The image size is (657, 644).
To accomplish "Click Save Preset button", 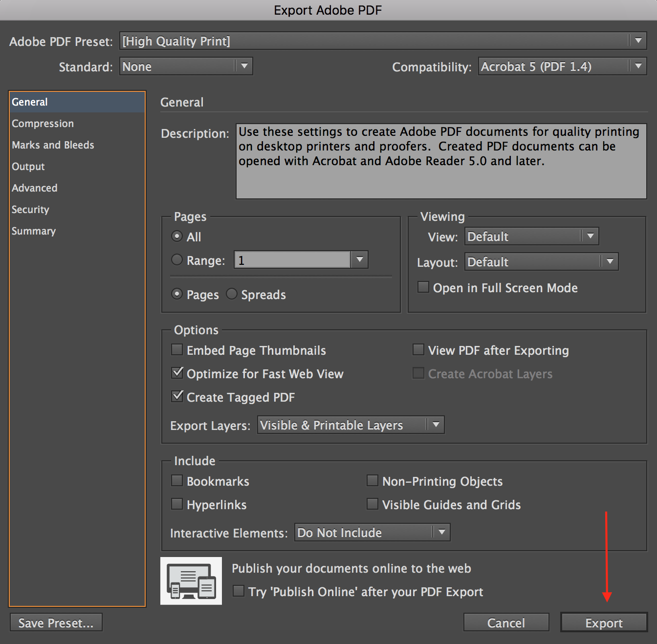I will [56, 623].
